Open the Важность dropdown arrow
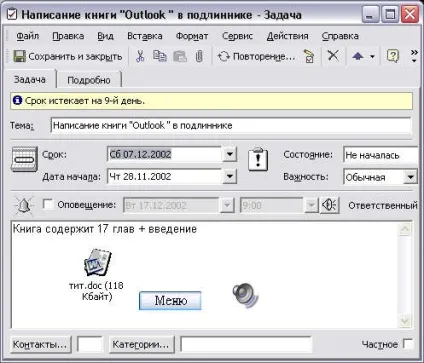The image size is (424, 363). pyautogui.click(x=410, y=177)
